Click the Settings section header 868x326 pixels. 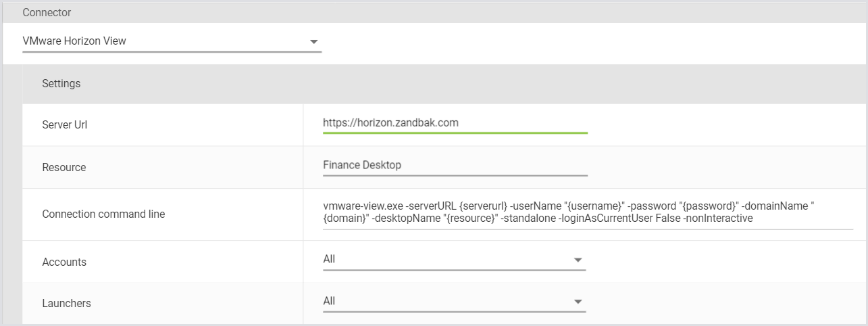point(61,84)
